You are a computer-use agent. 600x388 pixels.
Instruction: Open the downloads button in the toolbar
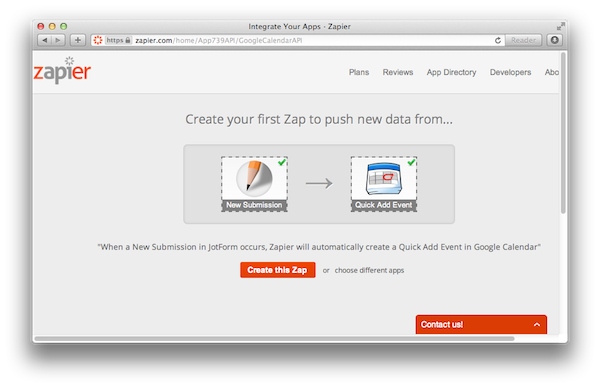click(x=554, y=40)
